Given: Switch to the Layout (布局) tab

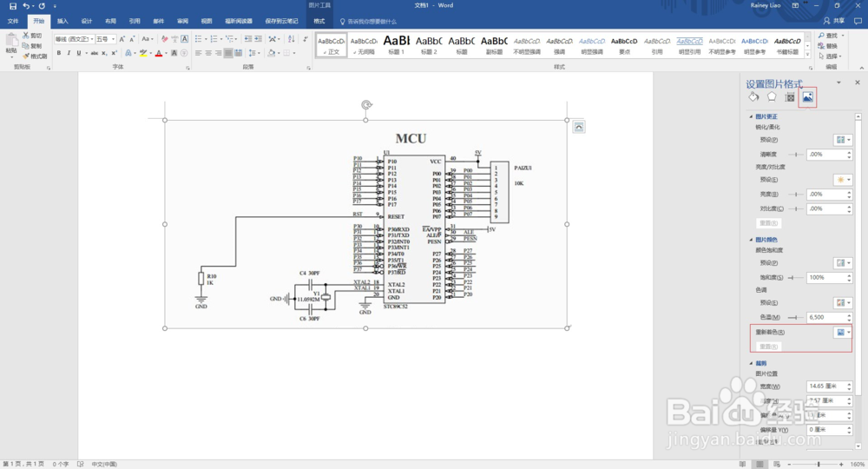Looking at the screenshot, I should point(111,21).
